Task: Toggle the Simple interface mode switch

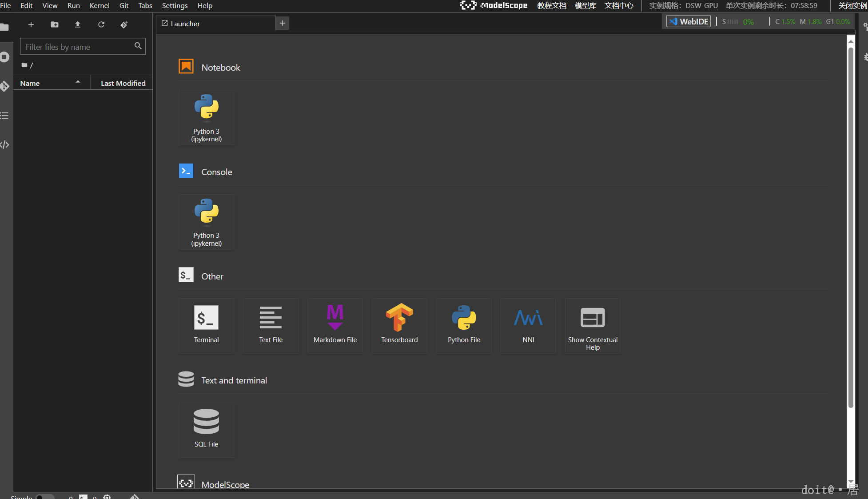Action: 44,497
